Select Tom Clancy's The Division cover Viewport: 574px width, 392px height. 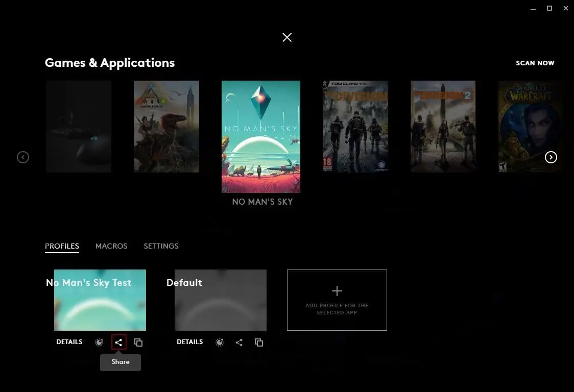pyautogui.click(x=355, y=127)
